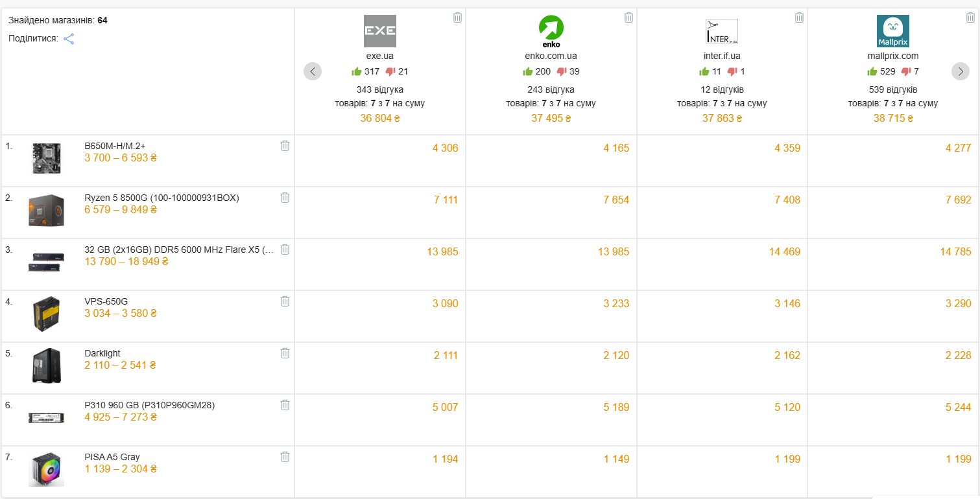Open Mallprix store logo
Viewport: 980px width, 499px height.
click(x=892, y=31)
